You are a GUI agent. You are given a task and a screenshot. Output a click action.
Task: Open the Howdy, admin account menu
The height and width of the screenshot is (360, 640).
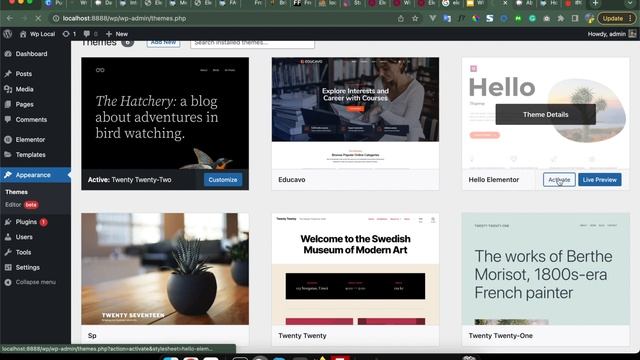click(x=611, y=34)
